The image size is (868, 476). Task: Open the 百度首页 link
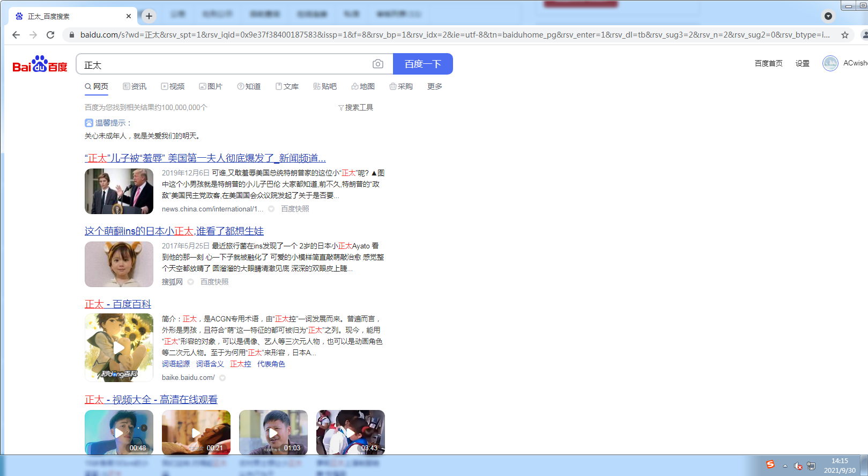(x=769, y=63)
